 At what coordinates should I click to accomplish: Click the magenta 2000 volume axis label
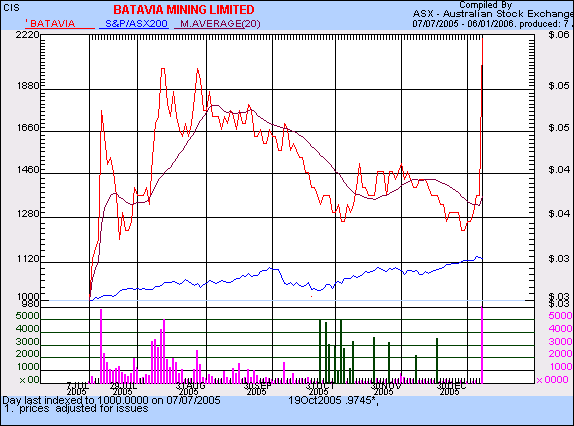(560, 354)
